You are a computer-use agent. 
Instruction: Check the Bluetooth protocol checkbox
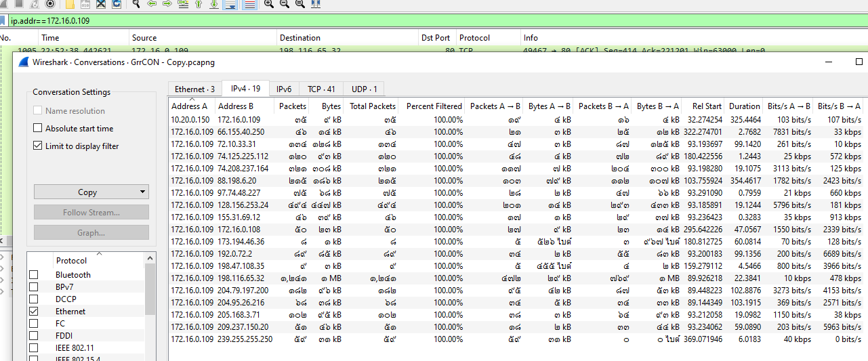[34, 275]
